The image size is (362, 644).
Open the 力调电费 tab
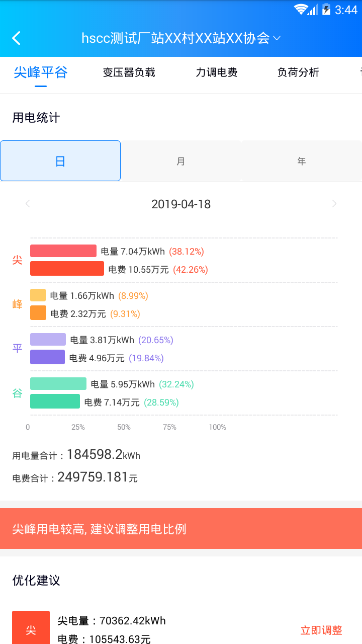point(217,72)
